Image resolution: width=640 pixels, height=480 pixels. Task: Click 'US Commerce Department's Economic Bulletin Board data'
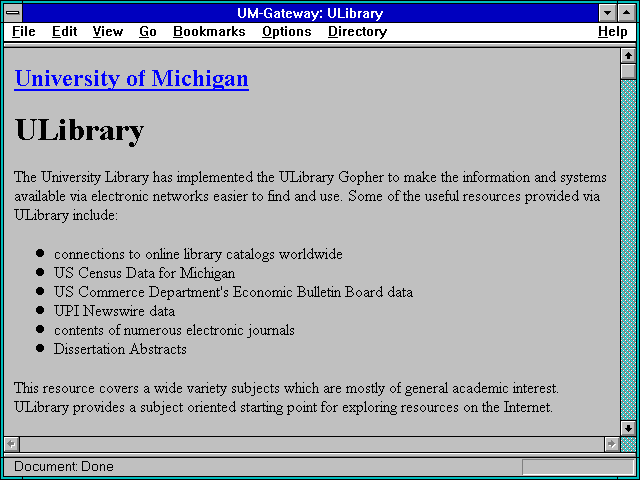pyautogui.click(x=233, y=292)
